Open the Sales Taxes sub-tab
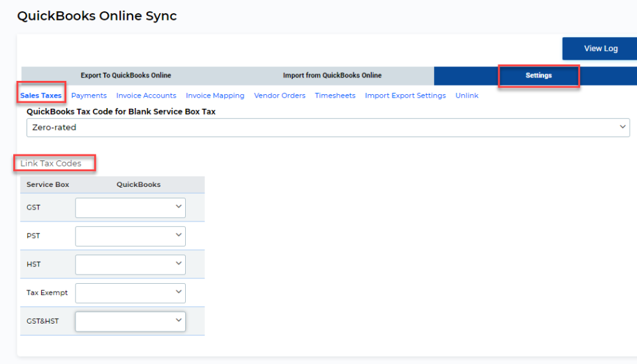Image resolution: width=637 pixels, height=364 pixels. click(x=40, y=95)
